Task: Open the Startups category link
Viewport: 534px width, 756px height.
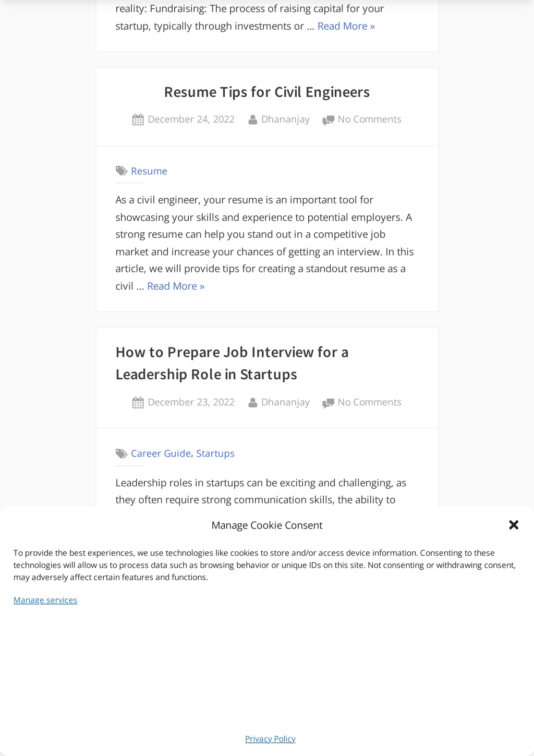Action: (x=215, y=453)
